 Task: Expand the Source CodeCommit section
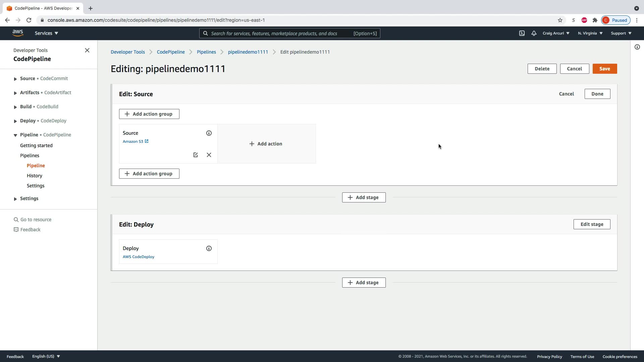(15, 79)
